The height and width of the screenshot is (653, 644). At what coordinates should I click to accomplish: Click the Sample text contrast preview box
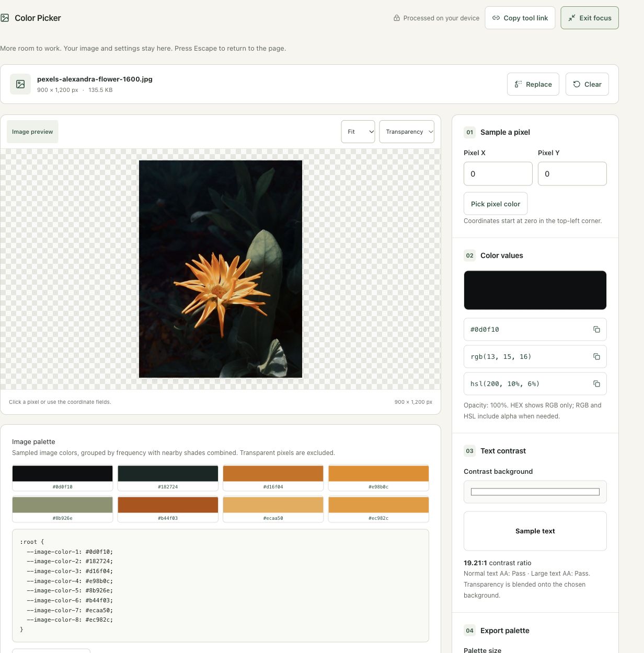pyautogui.click(x=535, y=531)
